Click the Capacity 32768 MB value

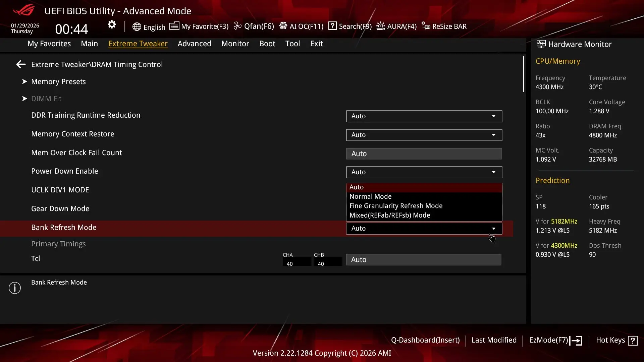(603, 160)
